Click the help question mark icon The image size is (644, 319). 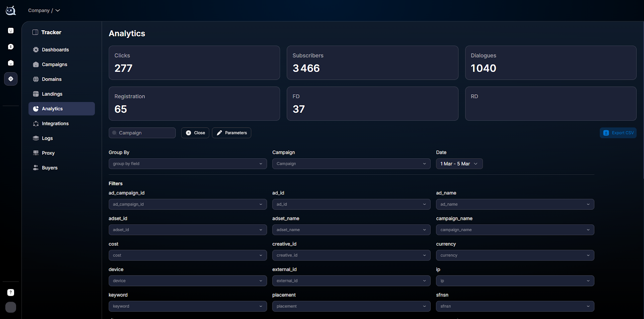pos(11,292)
